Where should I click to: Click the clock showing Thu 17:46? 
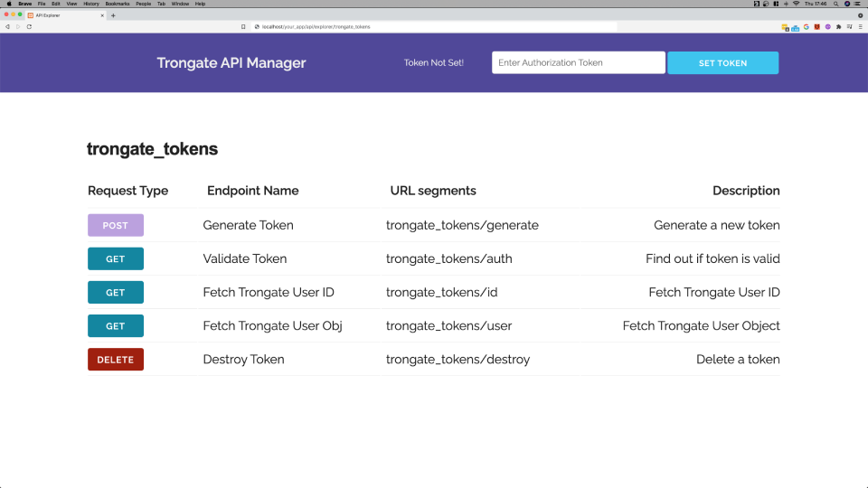click(x=816, y=4)
